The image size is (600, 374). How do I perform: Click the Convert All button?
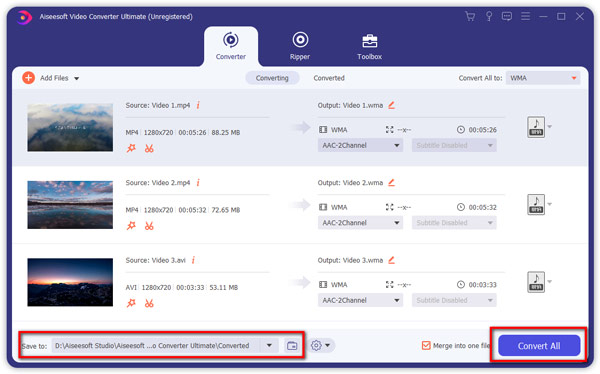[539, 346]
